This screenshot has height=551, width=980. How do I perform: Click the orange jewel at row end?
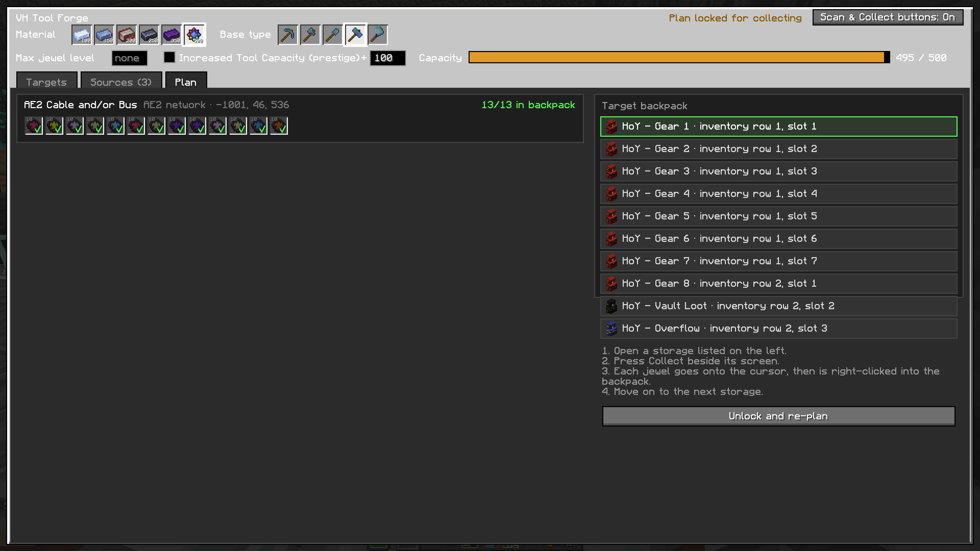(279, 126)
